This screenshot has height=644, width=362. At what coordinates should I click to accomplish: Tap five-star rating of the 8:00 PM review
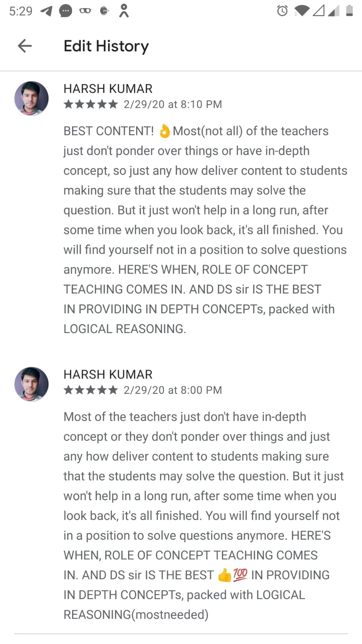(91, 390)
